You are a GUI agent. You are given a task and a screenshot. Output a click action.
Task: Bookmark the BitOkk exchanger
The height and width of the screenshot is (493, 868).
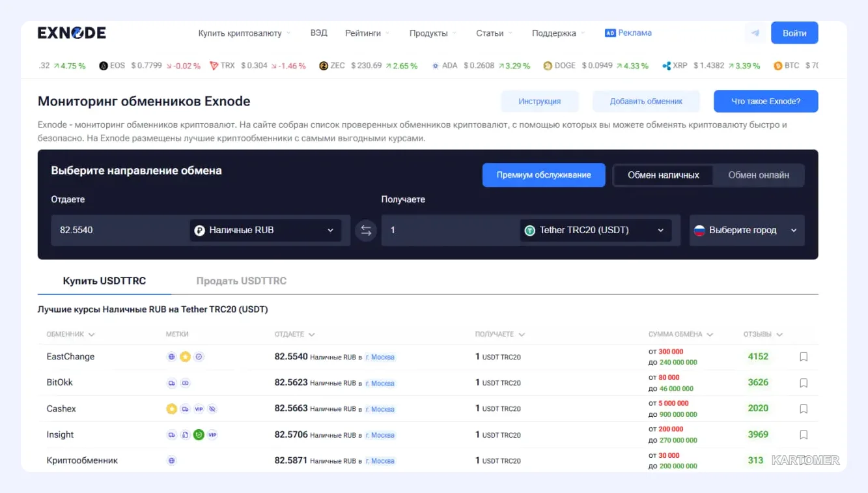point(804,383)
